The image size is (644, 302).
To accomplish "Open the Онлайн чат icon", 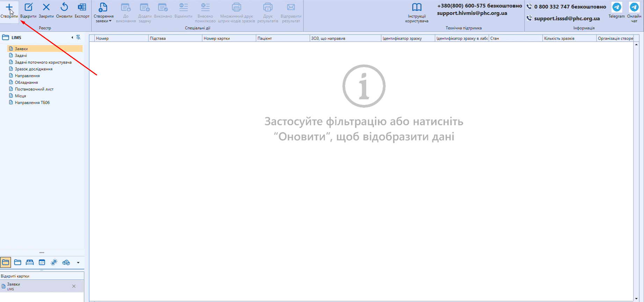I will tap(634, 8).
